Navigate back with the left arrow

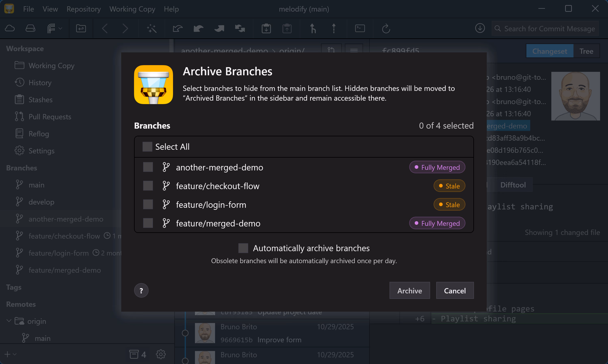tap(105, 28)
